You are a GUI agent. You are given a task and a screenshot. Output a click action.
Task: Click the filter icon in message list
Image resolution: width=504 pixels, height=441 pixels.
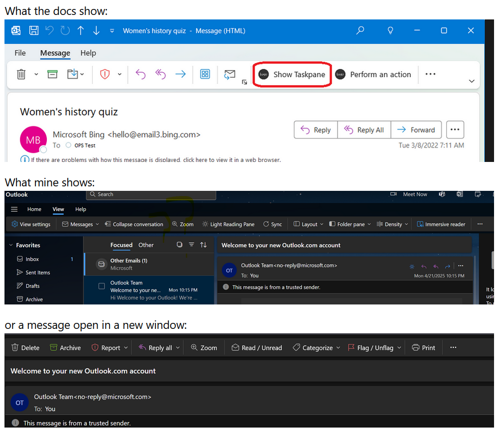click(191, 245)
